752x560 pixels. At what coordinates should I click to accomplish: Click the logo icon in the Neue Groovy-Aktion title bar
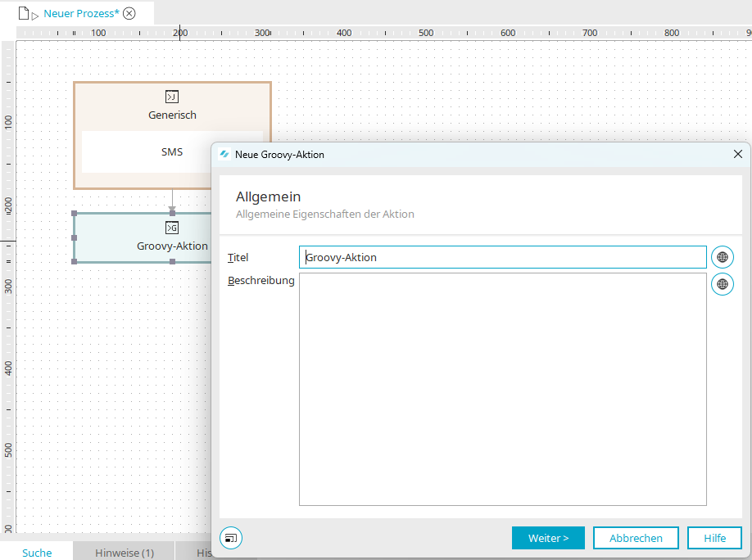point(224,154)
